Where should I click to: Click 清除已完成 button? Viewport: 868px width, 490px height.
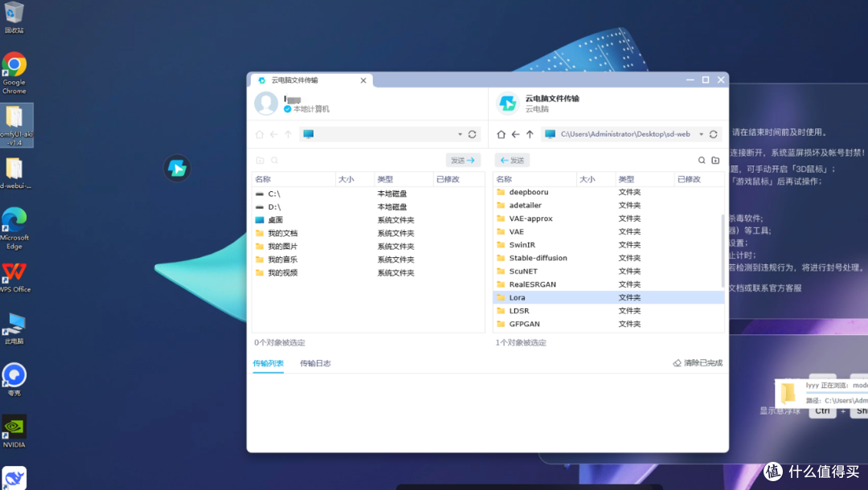(x=698, y=363)
